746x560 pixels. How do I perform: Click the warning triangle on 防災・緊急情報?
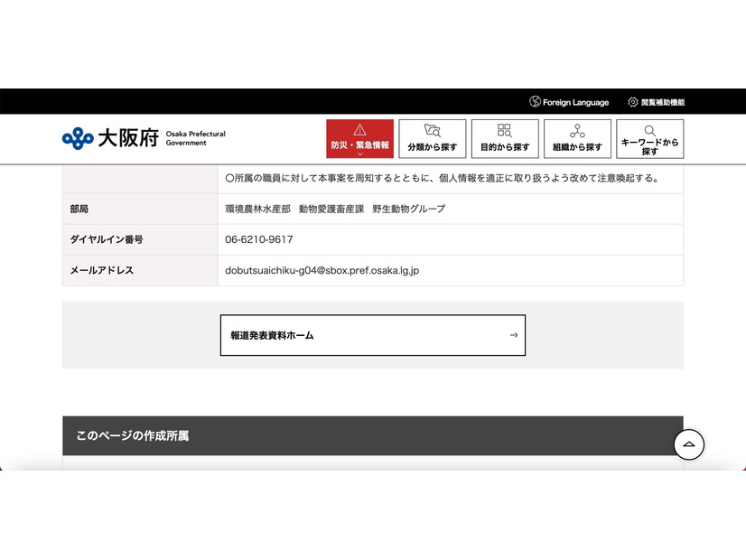[x=359, y=130]
